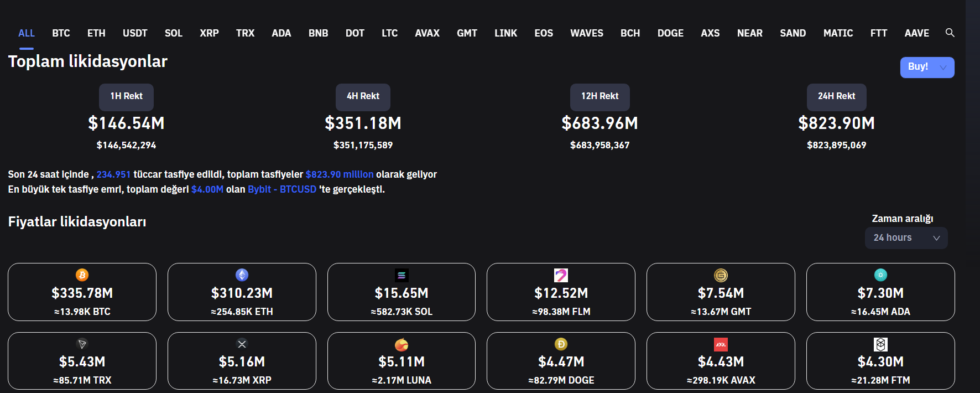This screenshot has height=393, width=980.
Task: Click the Cardano coin icon
Action: [880, 275]
